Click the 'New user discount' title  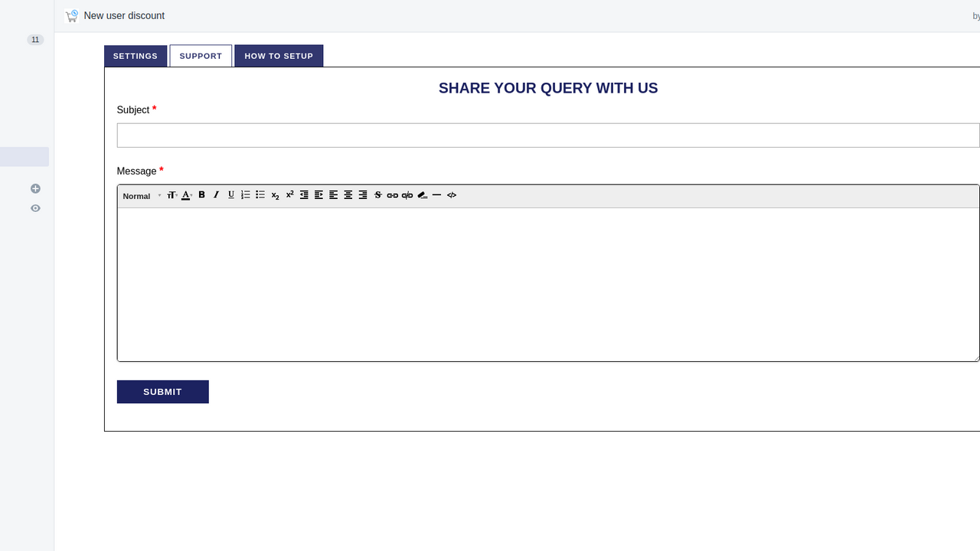pyautogui.click(x=124, y=15)
